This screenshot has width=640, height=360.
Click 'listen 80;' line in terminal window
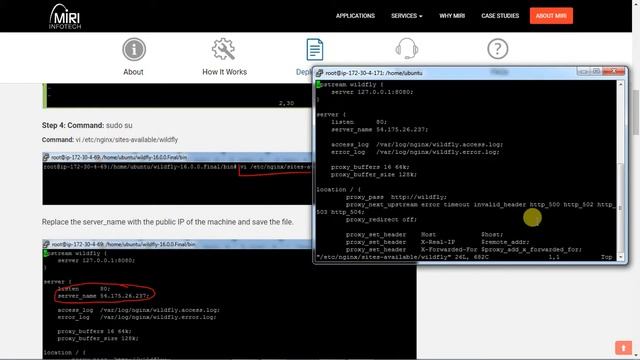pos(359,122)
